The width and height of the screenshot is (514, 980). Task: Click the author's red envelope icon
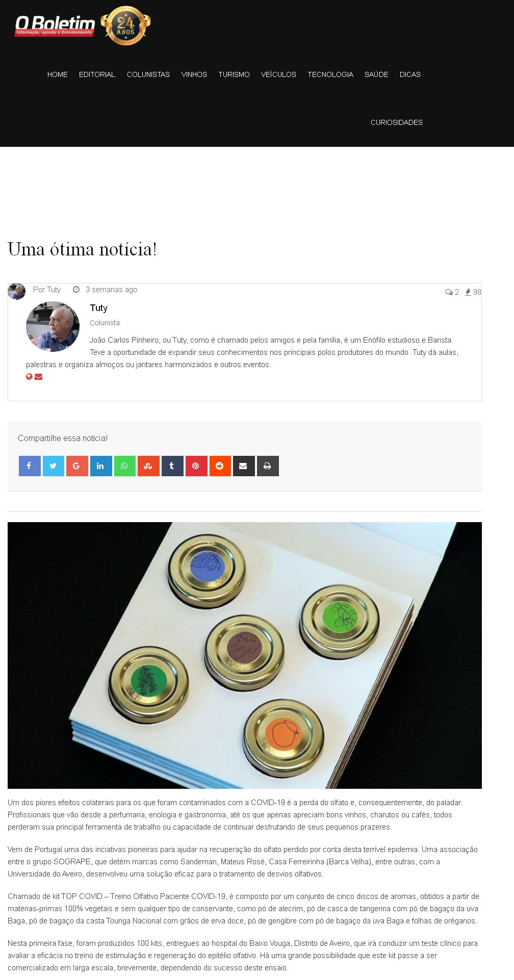click(x=38, y=377)
